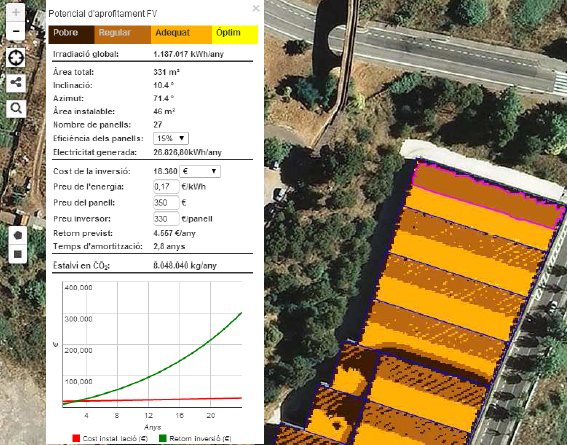
Task: Select the square drawing tool
Action: [18, 254]
